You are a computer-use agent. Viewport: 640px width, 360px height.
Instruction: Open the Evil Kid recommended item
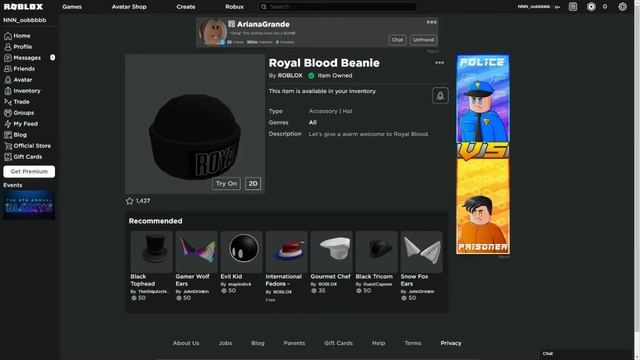click(x=242, y=262)
